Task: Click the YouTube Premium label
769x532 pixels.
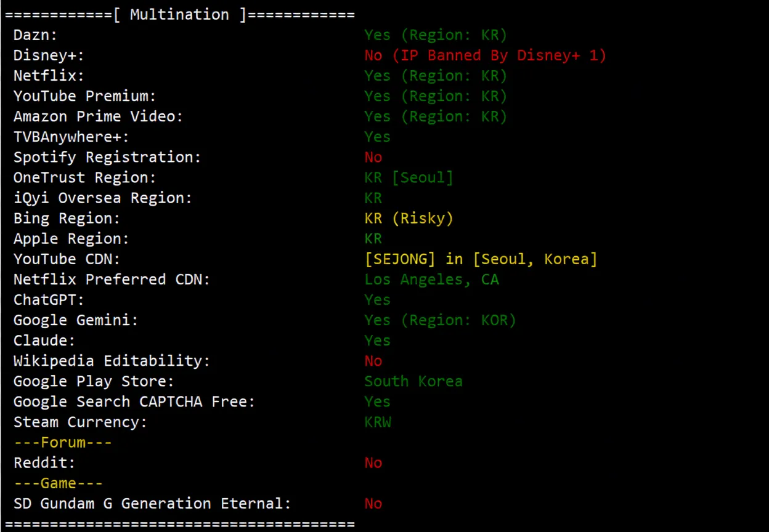Action: point(85,96)
